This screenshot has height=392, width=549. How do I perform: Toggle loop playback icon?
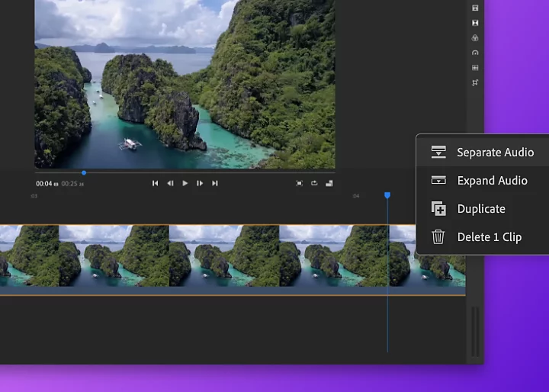coord(314,183)
